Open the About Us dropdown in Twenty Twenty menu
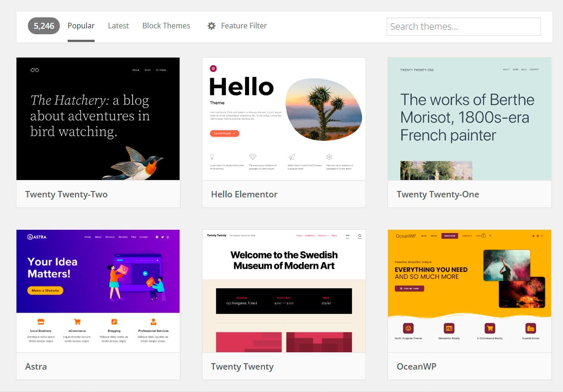563x392 pixels. click(323, 235)
